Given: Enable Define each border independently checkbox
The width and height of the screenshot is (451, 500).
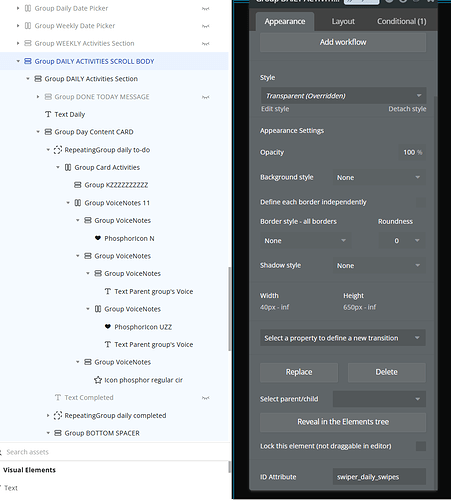Looking at the screenshot, I should 421,202.
